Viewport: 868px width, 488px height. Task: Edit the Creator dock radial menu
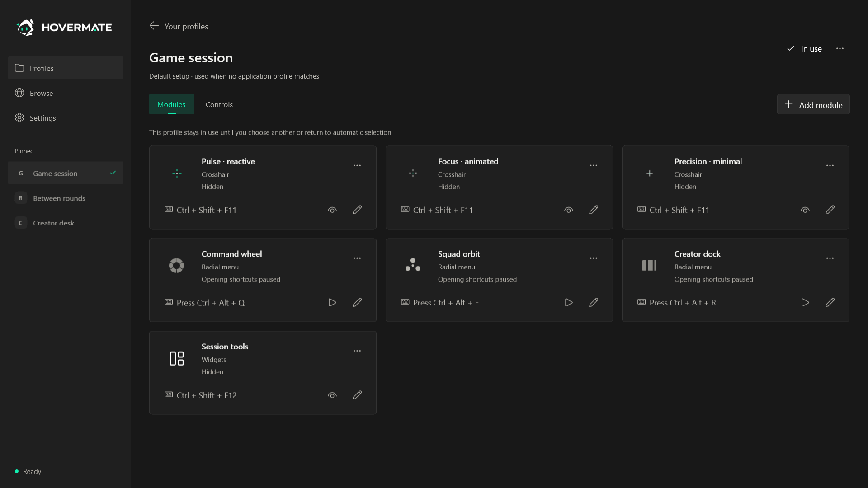click(x=830, y=302)
